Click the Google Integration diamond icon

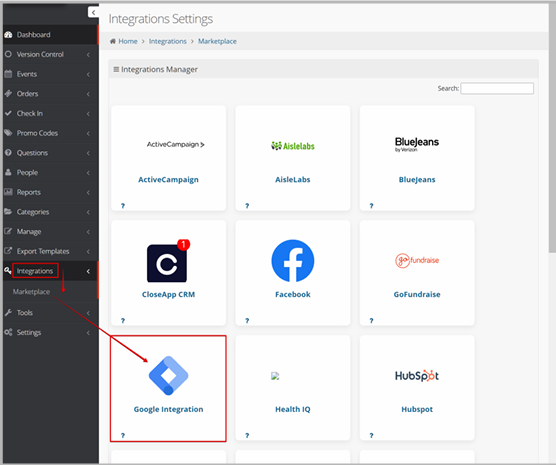168,376
